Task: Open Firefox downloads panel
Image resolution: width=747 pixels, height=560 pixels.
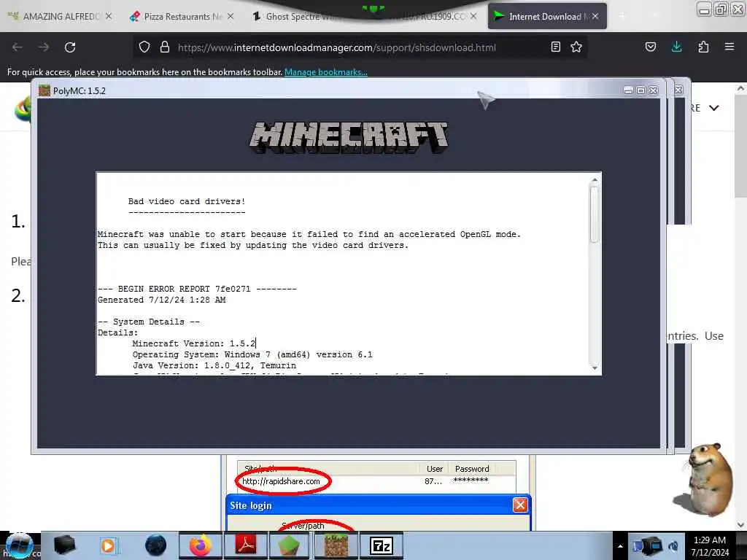Action: pyautogui.click(x=676, y=47)
